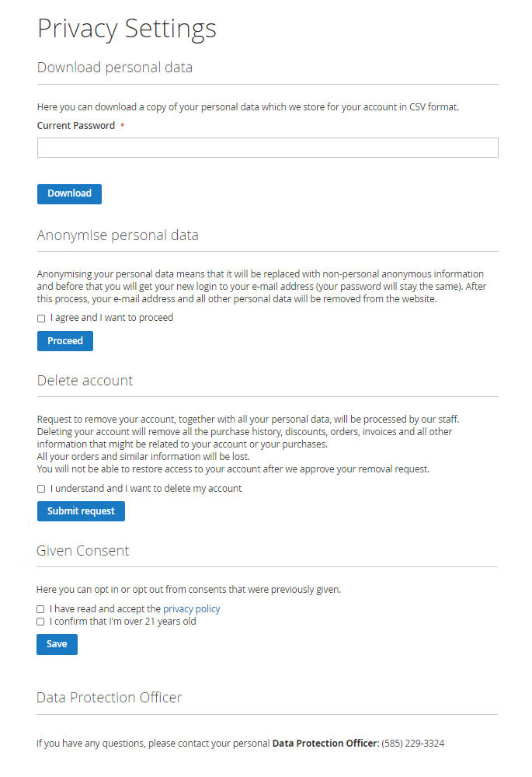Click the 'Privacy Settings' page title
Screen dimensions: 532x777
127,29
